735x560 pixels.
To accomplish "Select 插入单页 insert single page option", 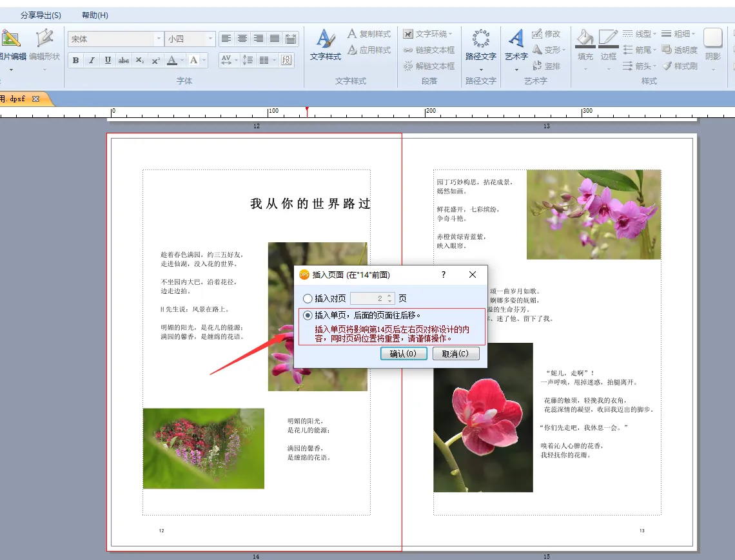I will tap(308, 316).
